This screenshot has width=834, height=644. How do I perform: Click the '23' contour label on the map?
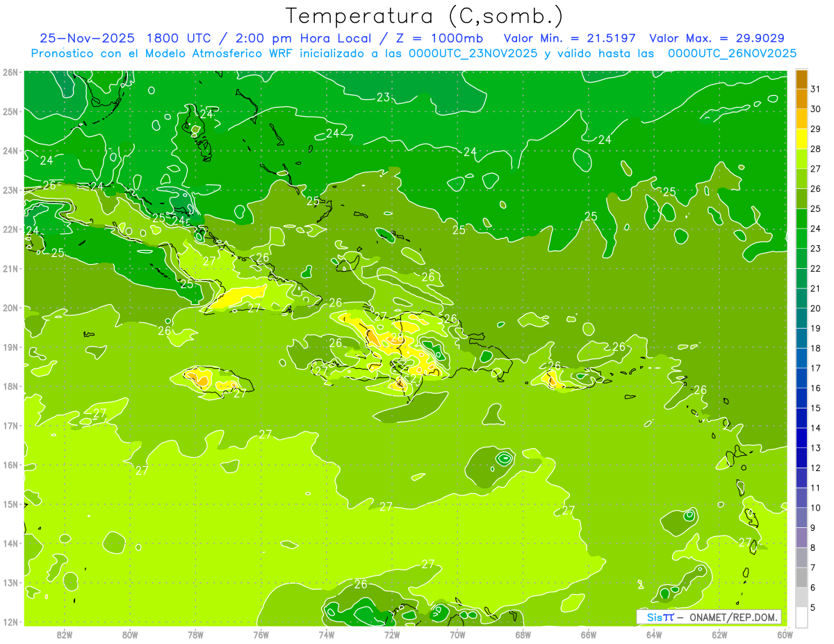(x=383, y=97)
